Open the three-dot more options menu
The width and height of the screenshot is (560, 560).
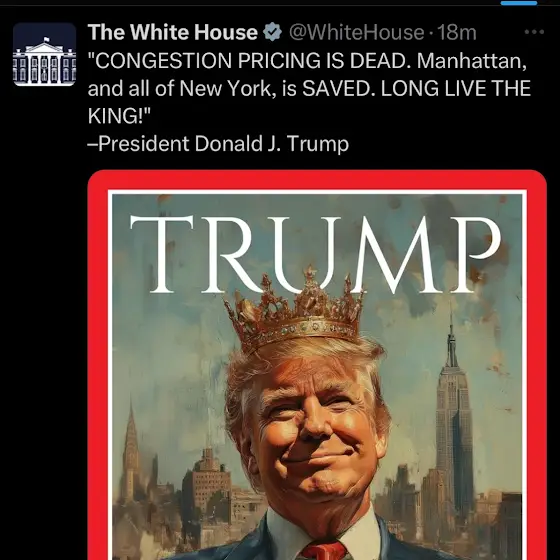pos(534,32)
